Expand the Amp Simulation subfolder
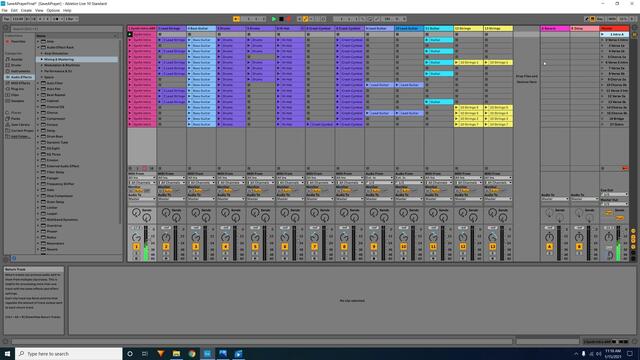This screenshot has height=360, width=640. pos(42,53)
